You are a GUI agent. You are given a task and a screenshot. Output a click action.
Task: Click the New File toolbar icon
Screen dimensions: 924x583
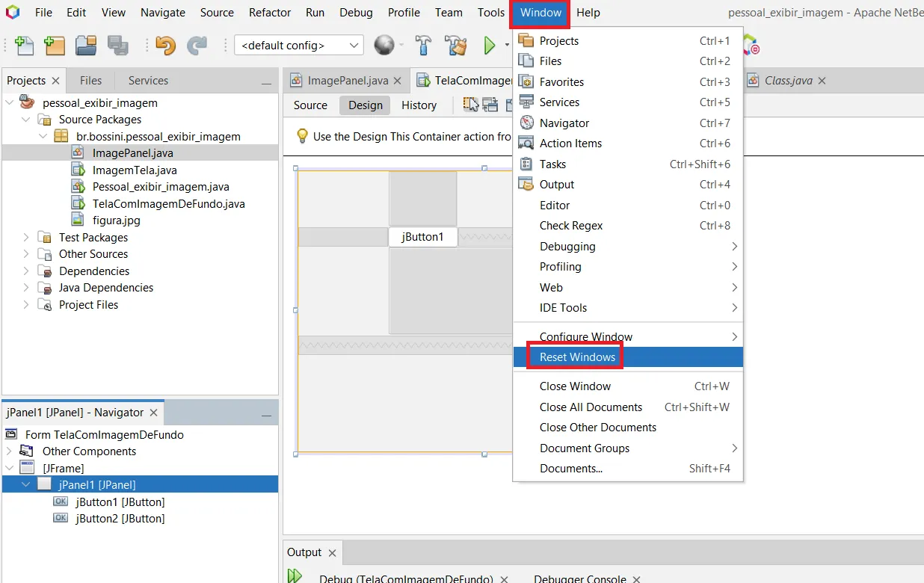(x=24, y=46)
